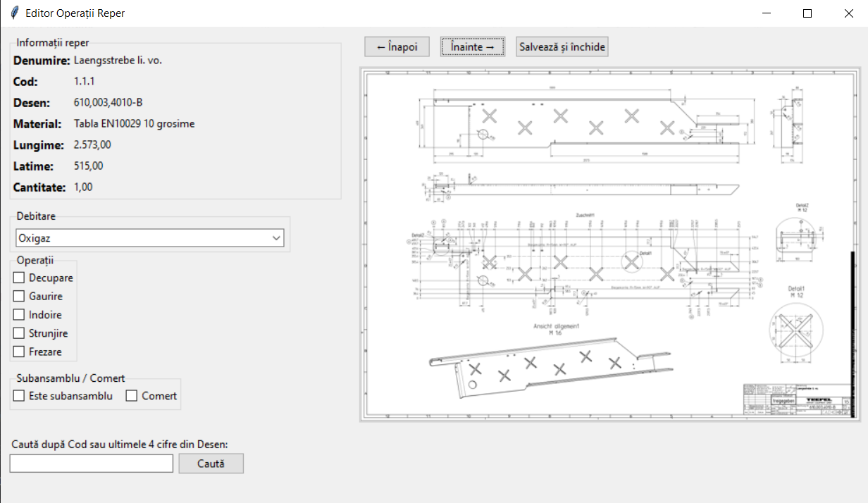Go back with the Înapoi button
Image resolution: width=868 pixels, height=503 pixels.
397,47
